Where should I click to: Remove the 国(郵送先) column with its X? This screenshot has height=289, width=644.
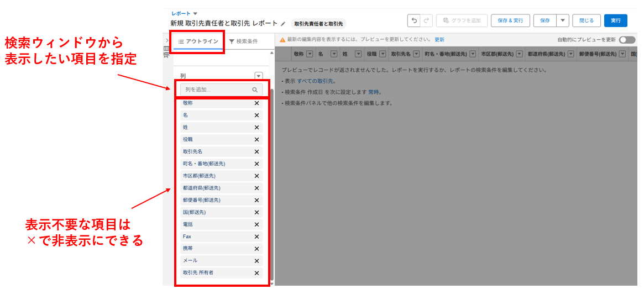pyautogui.click(x=256, y=212)
